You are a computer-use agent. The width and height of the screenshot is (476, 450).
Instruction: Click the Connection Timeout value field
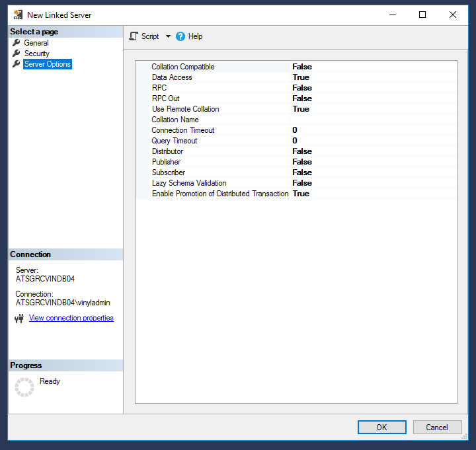295,130
